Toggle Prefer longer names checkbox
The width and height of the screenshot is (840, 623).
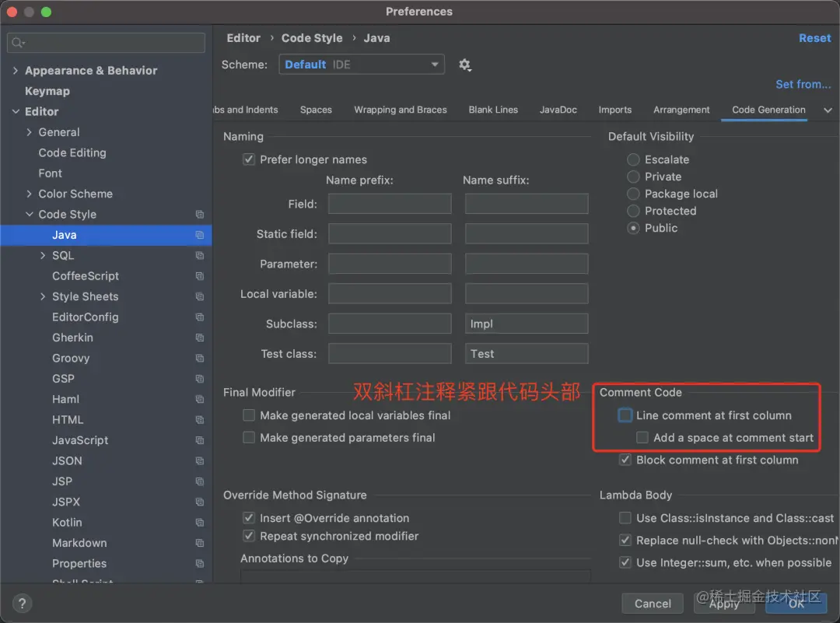click(x=249, y=159)
